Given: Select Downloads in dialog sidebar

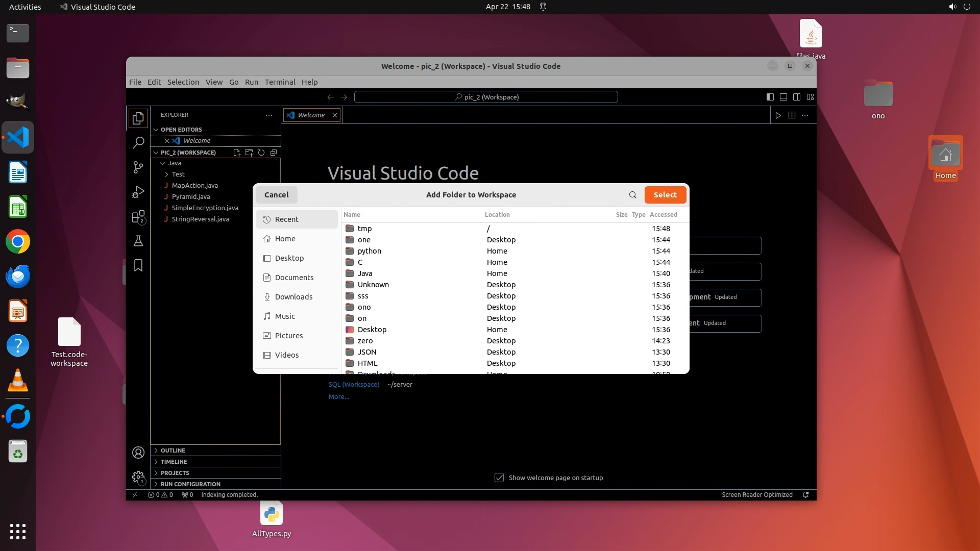Looking at the screenshot, I should (293, 297).
